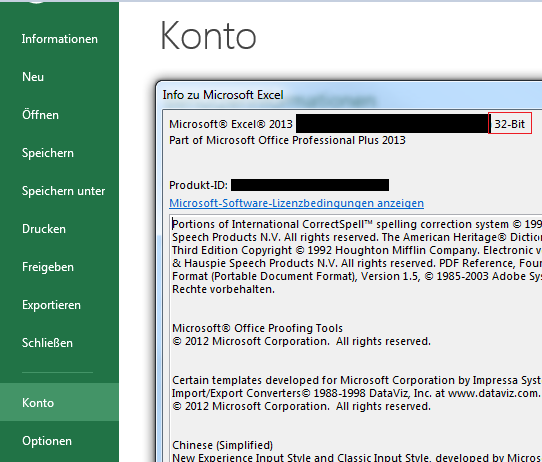Viewport: 542px width, 462px height.
Task: Click the 32-Bit version text
Action: [x=510, y=124]
